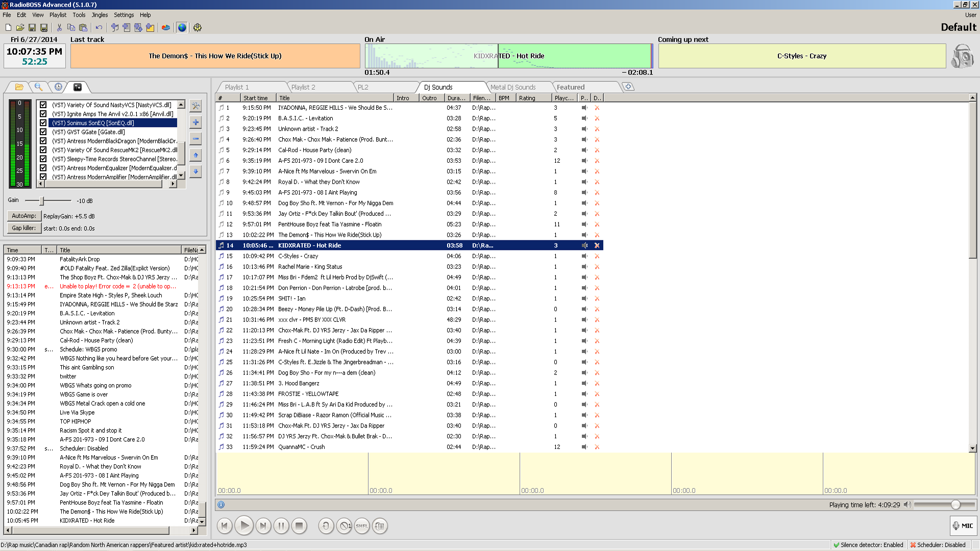980x551 pixels.
Task: Click the master volume slider knob
Action: pyautogui.click(x=955, y=505)
